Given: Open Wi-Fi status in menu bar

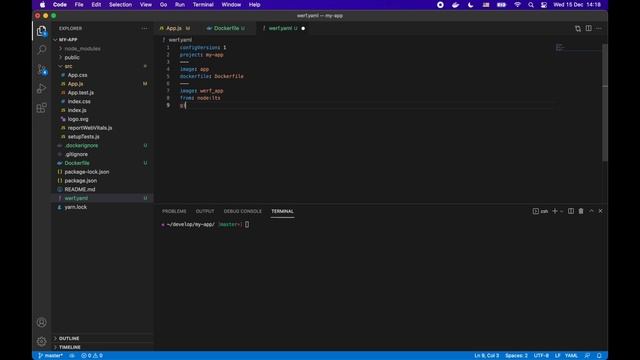Looking at the screenshot, I should (x=517, y=5).
